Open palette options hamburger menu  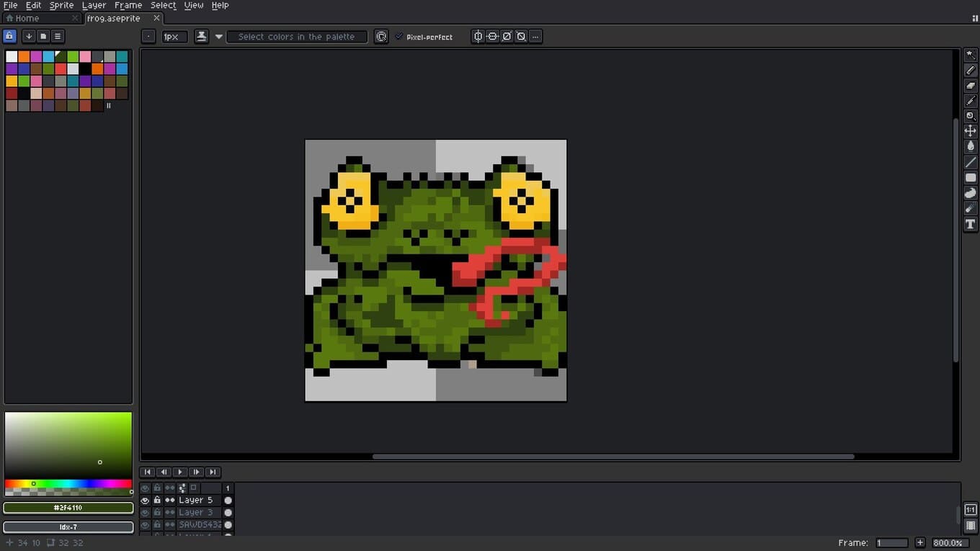point(58,36)
